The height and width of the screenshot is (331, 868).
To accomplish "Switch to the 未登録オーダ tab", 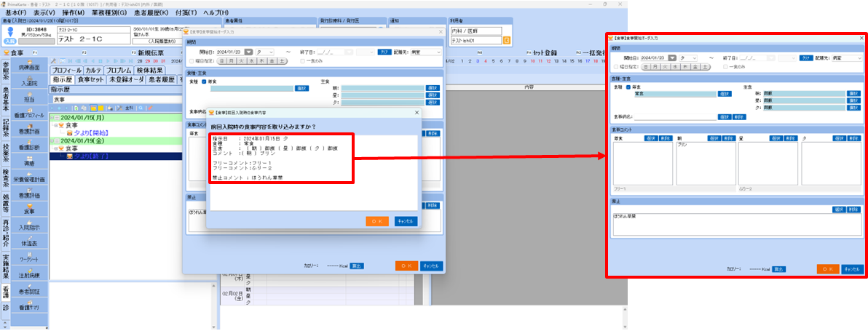I will [126, 79].
